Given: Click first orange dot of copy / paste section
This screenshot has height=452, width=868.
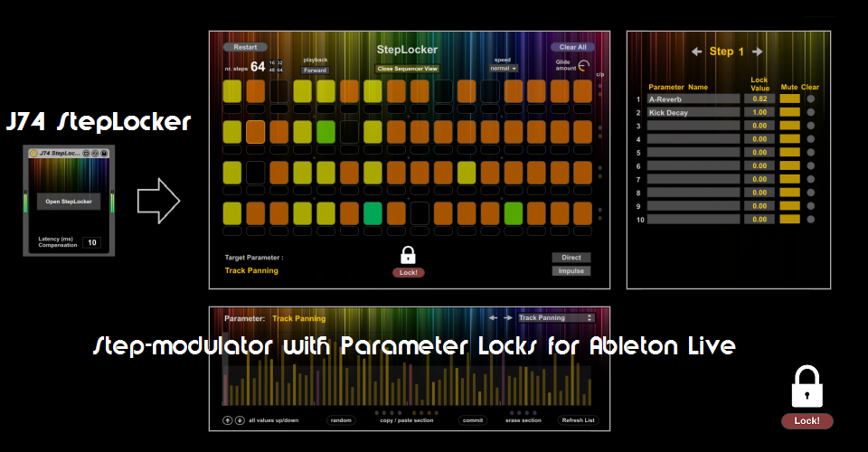Looking at the screenshot, I should point(414,413).
